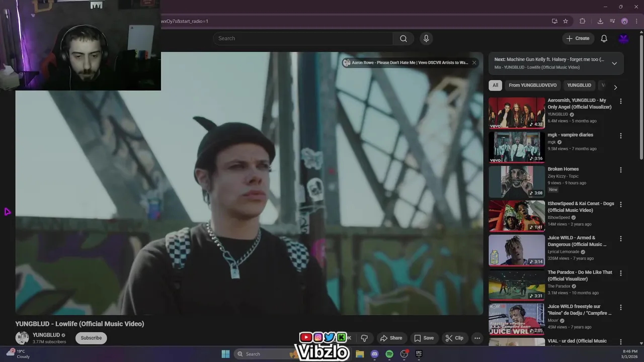Open the Broken Homes video title
The image size is (644, 362).
pos(563,169)
